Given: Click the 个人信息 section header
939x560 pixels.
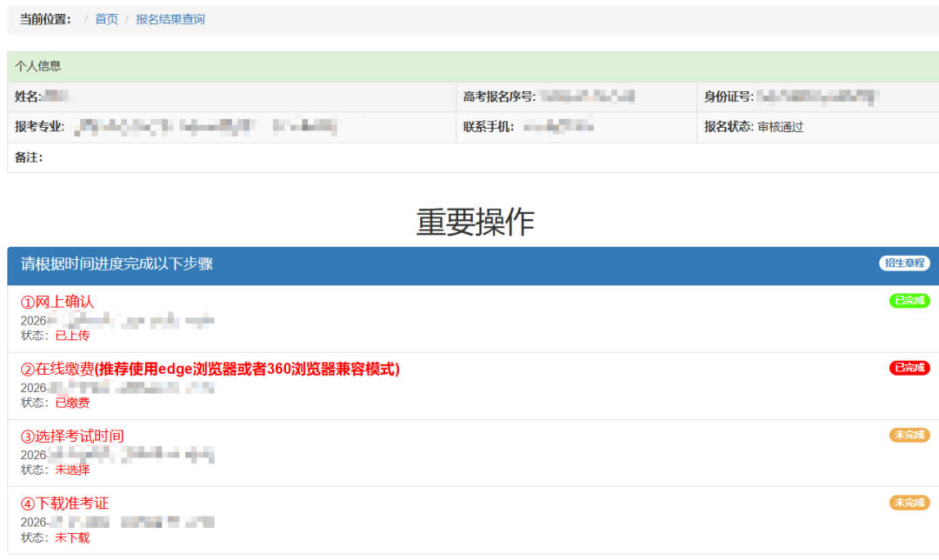Looking at the screenshot, I should (38, 66).
